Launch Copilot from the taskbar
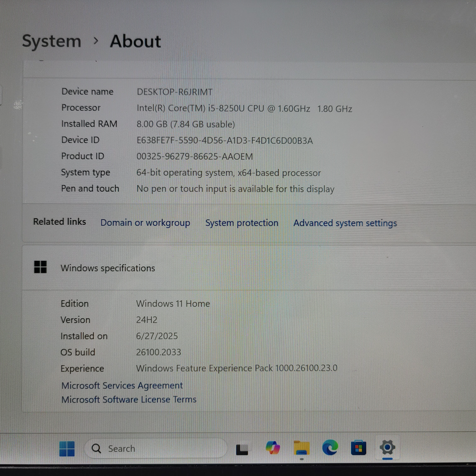Screen dimensions: 476x476 pyautogui.click(x=273, y=448)
